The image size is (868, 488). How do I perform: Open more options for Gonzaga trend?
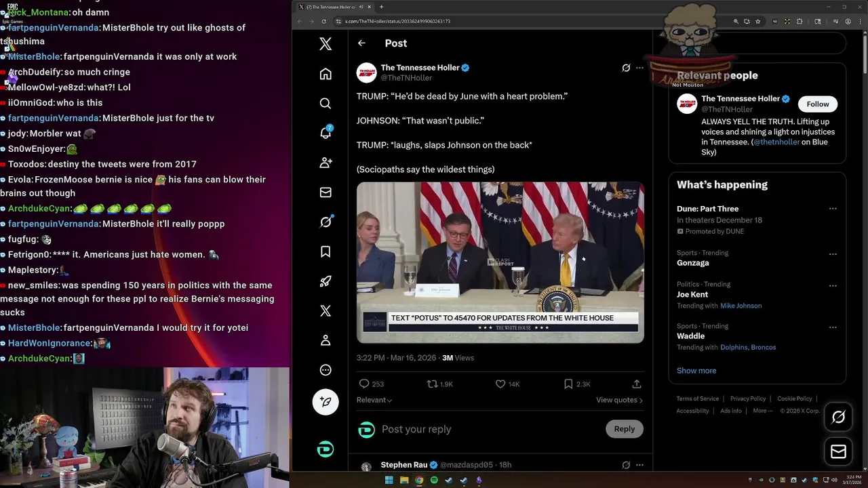833,254
